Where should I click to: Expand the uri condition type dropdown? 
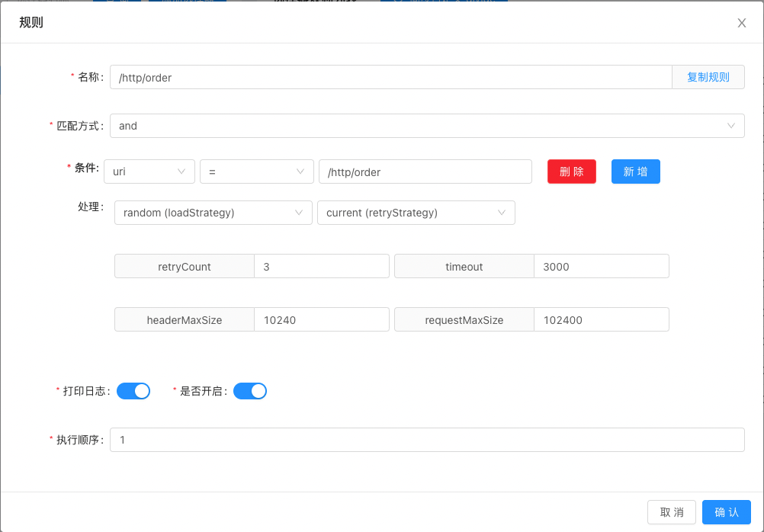(x=149, y=171)
